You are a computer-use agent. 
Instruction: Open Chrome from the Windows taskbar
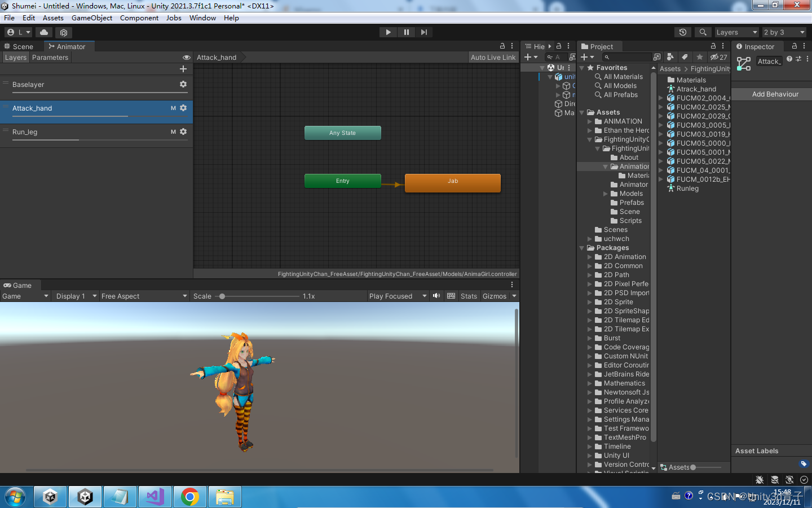coord(189,497)
